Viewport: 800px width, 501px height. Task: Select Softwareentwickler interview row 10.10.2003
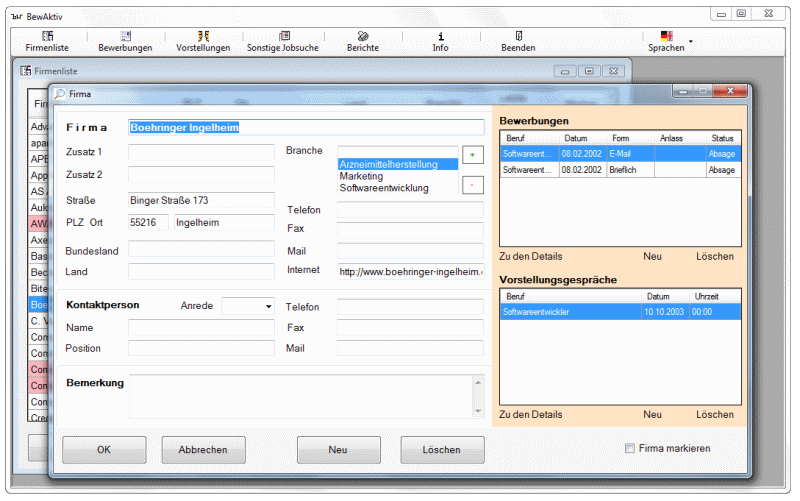coord(620,312)
